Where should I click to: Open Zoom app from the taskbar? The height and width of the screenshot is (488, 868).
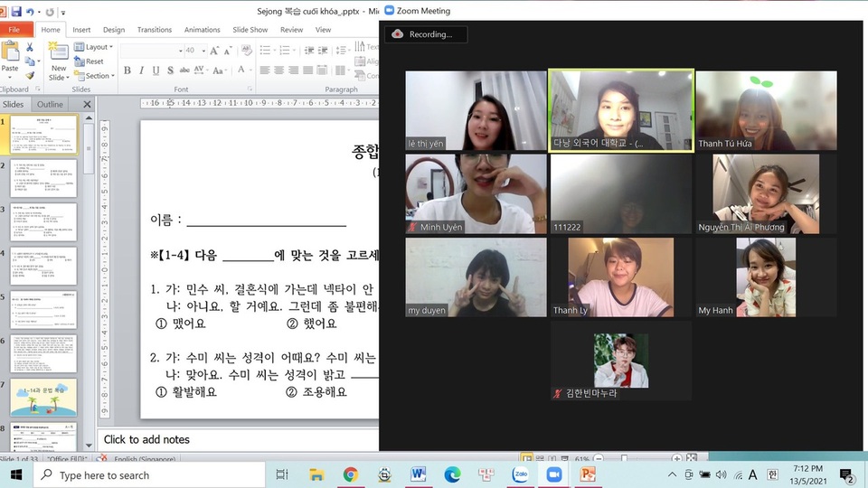point(553,474)
